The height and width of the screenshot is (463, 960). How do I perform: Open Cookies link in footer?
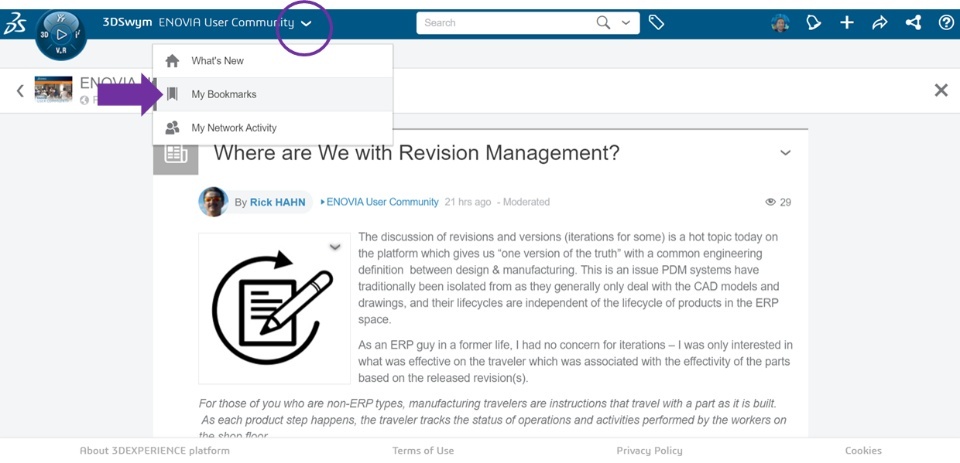[x=863, y=451]
